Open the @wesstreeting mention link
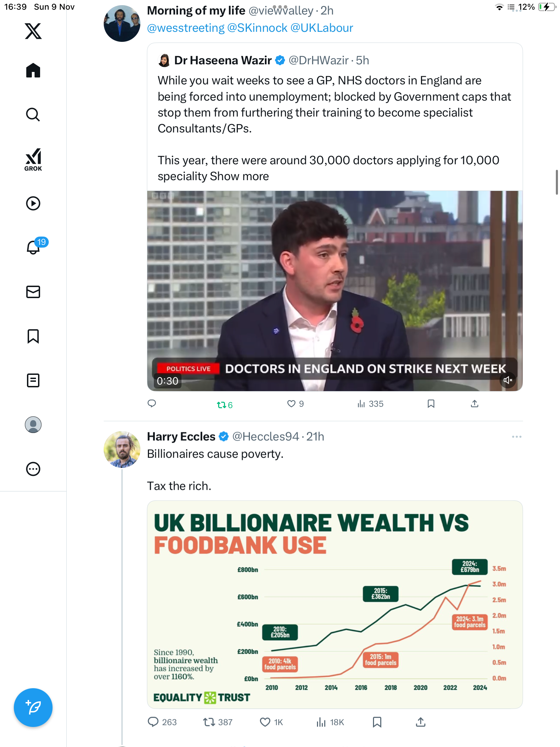This screenshot has height=747, width=560. click(186, 28)
